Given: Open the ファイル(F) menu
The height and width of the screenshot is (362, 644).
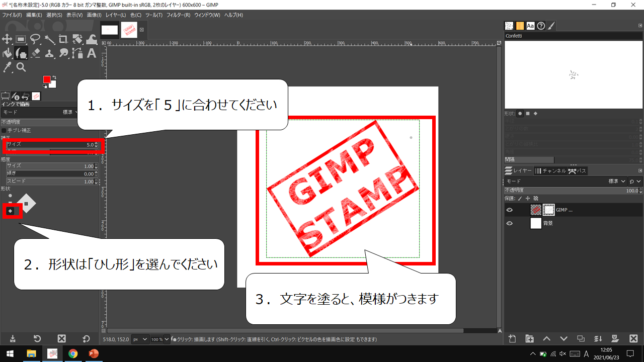Looking at the screenshot, I should (x=12, y=15).
